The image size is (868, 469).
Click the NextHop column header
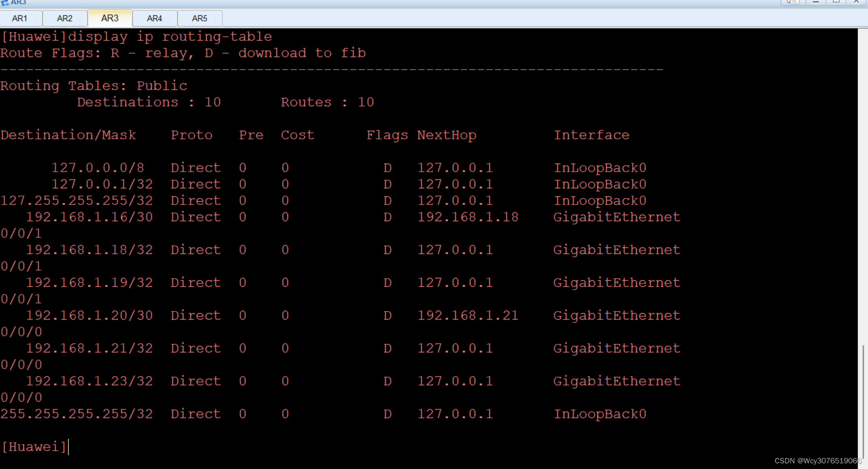pyautogui.click(x=447, y=135)
